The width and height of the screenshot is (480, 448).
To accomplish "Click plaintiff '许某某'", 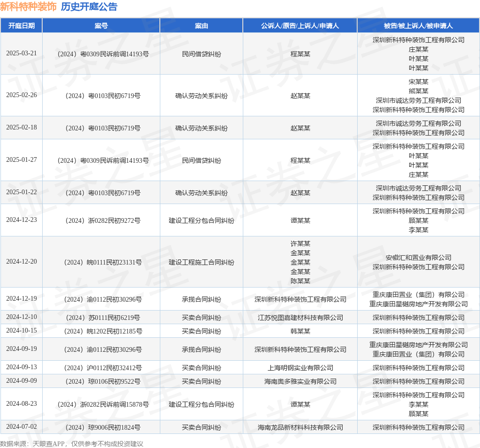I will pyautogui.click(x=300, y=243).
